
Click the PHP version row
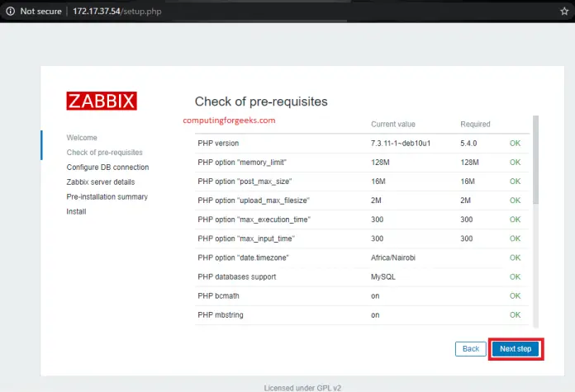tap(217, 144)
